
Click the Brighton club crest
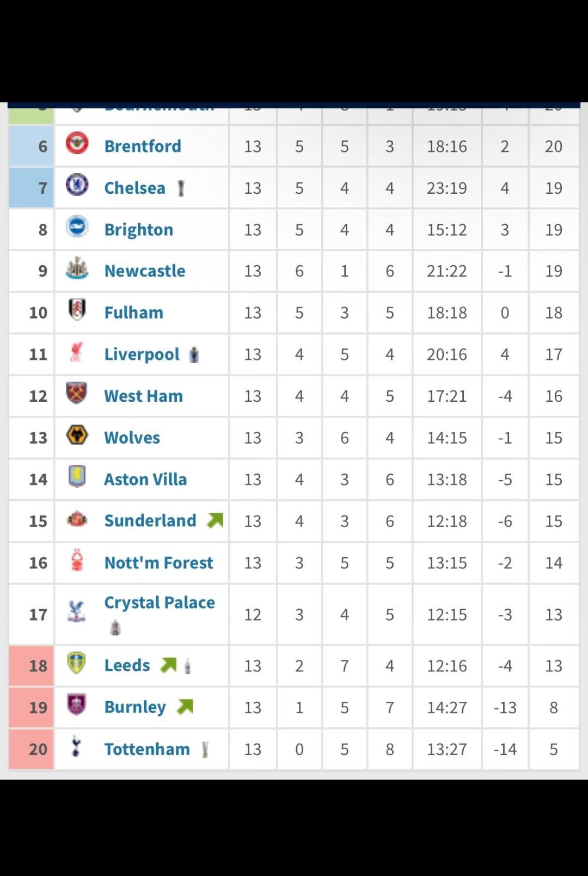point(77,227)
